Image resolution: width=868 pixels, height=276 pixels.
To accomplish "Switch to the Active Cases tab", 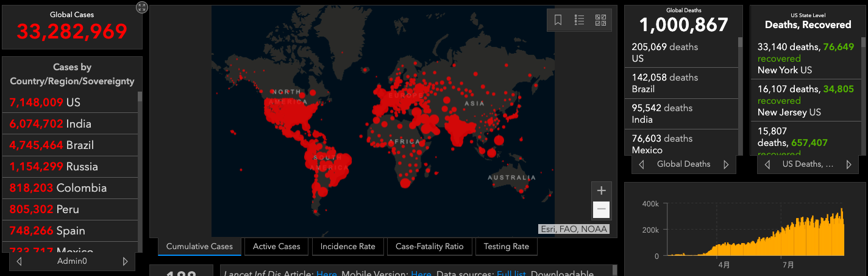I will [x=277, y=247].
